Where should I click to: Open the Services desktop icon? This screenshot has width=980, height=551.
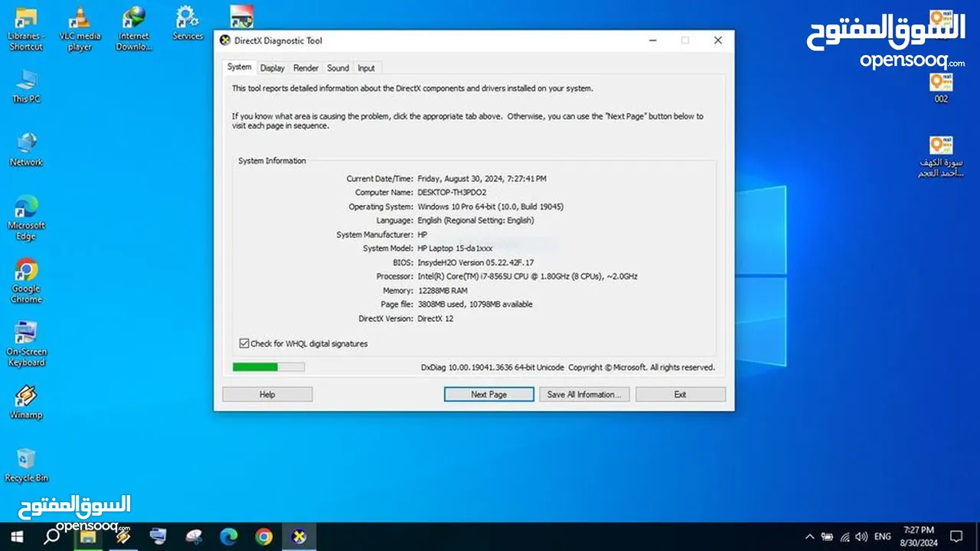[188, 24]
